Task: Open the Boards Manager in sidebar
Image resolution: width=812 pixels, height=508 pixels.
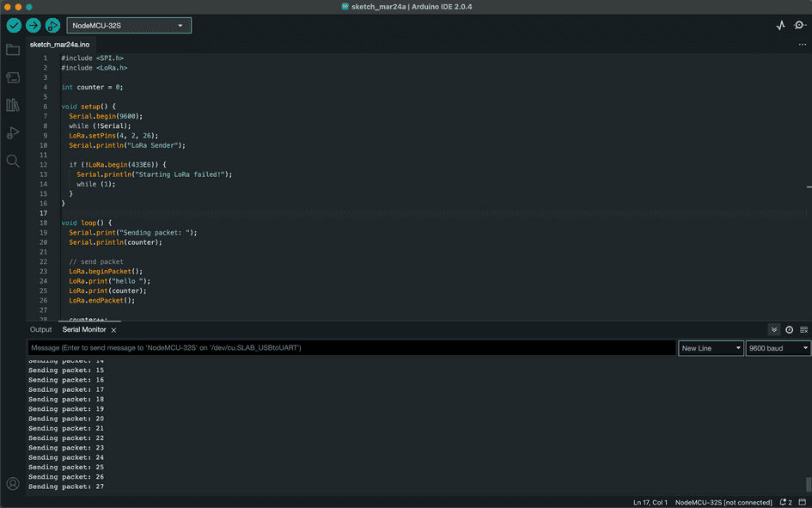Action: pos(13,77)
